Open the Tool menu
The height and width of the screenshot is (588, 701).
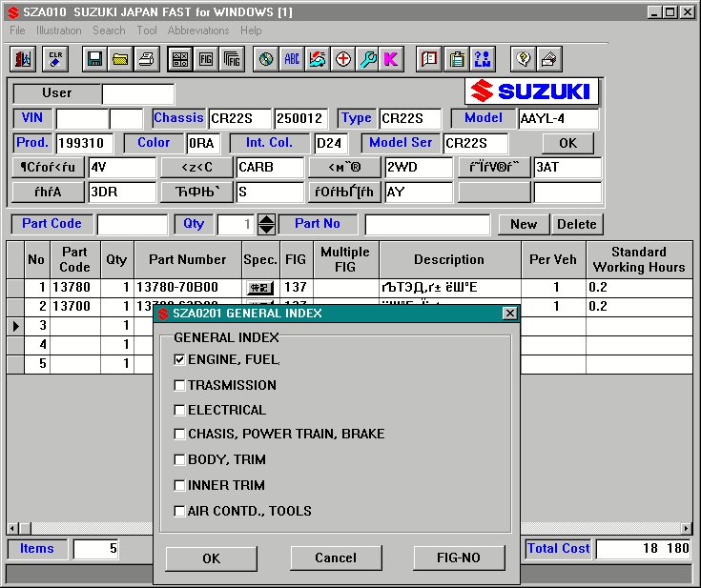pos(147,30)
